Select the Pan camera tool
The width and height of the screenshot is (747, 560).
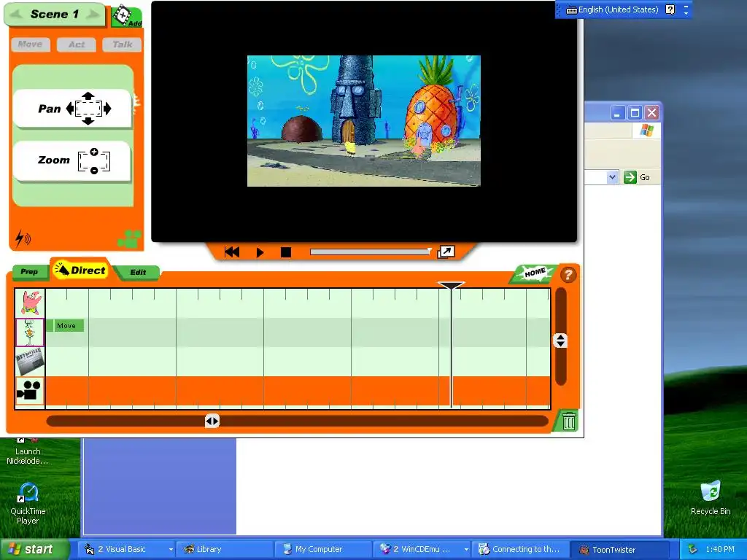click(x=72, y=109)
